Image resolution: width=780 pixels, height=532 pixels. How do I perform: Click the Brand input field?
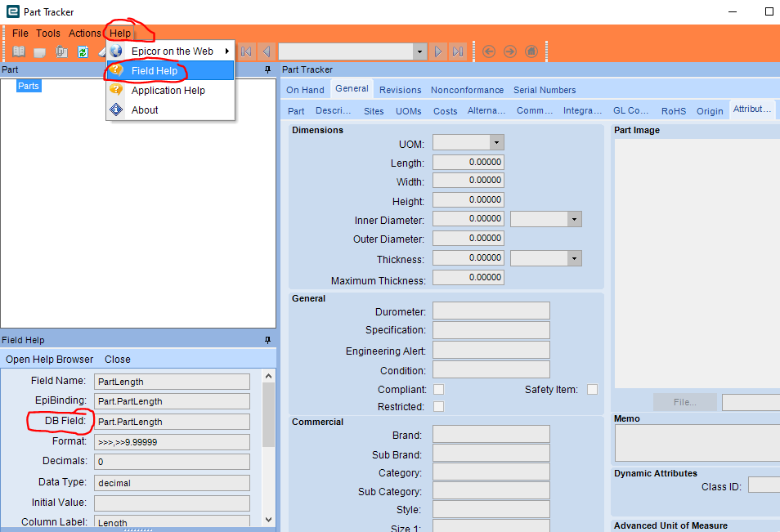click(x=491, y=434)
